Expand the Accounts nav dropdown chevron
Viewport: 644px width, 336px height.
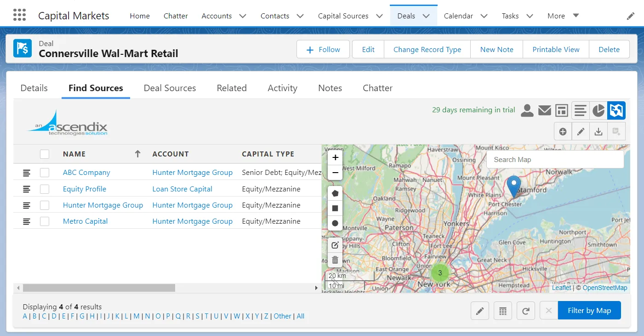tap(243, 16)
